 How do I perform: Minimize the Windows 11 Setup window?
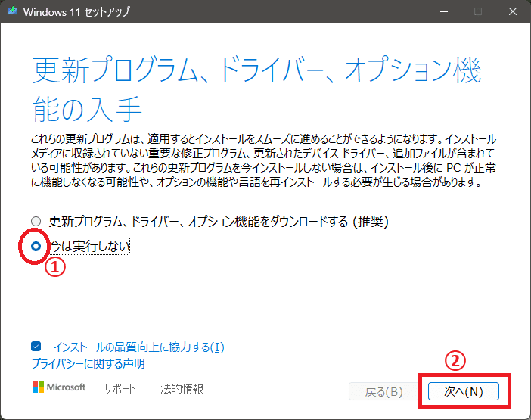(443, 12)
